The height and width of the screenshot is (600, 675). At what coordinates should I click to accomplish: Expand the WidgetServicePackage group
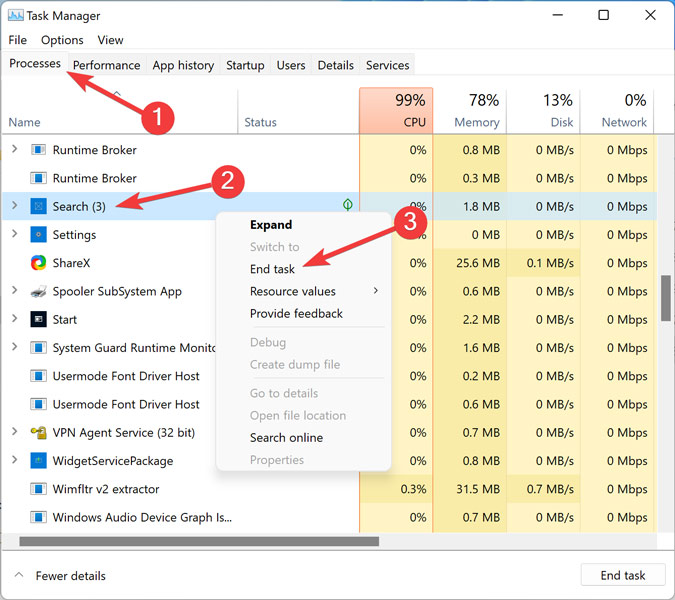point(15,460)
